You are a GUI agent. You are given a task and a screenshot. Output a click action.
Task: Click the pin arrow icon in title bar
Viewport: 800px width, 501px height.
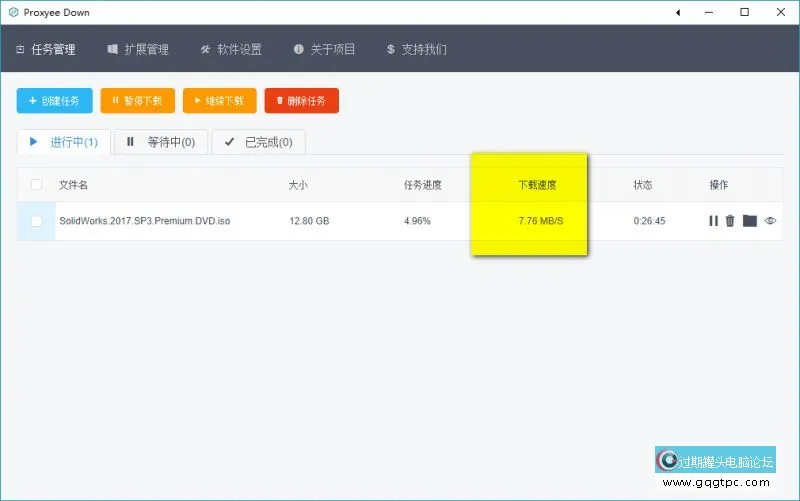pos(679,12)
